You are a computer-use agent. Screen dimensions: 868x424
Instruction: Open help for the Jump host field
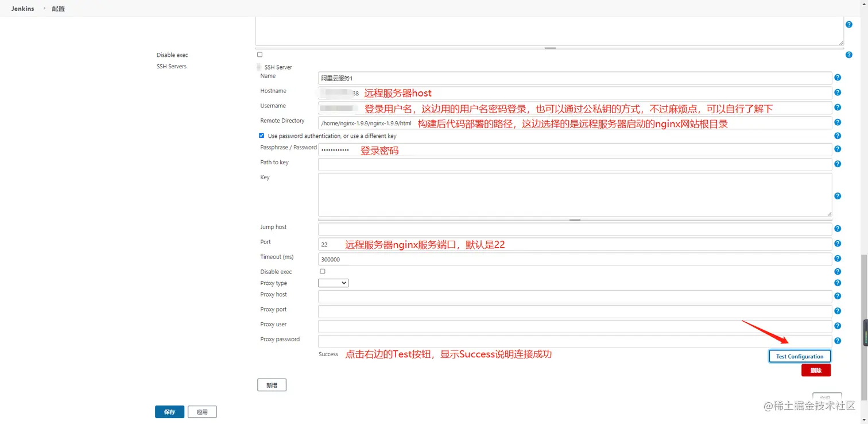click(837, 228)
